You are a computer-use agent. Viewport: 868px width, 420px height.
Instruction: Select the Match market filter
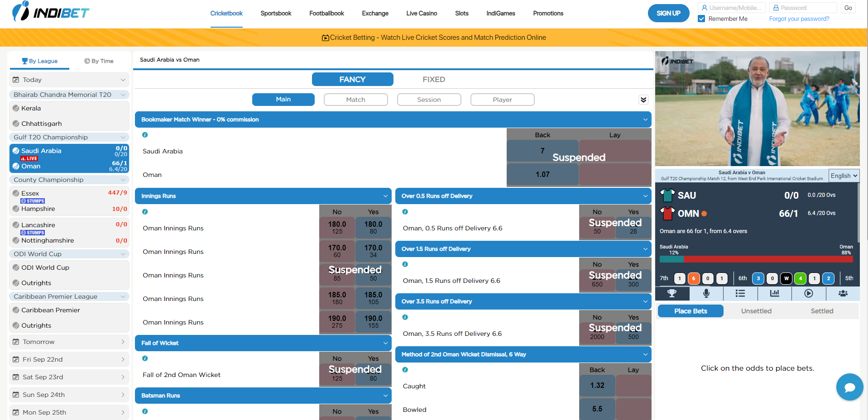(355, 100)
